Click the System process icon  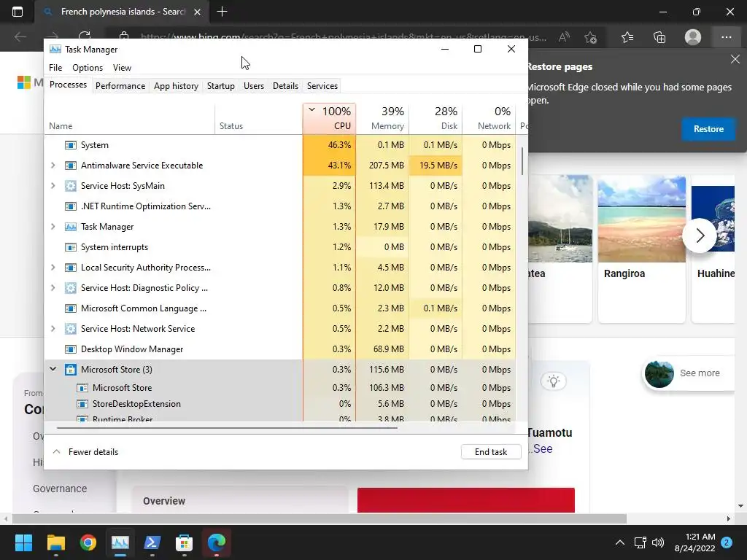coord(71,145)
